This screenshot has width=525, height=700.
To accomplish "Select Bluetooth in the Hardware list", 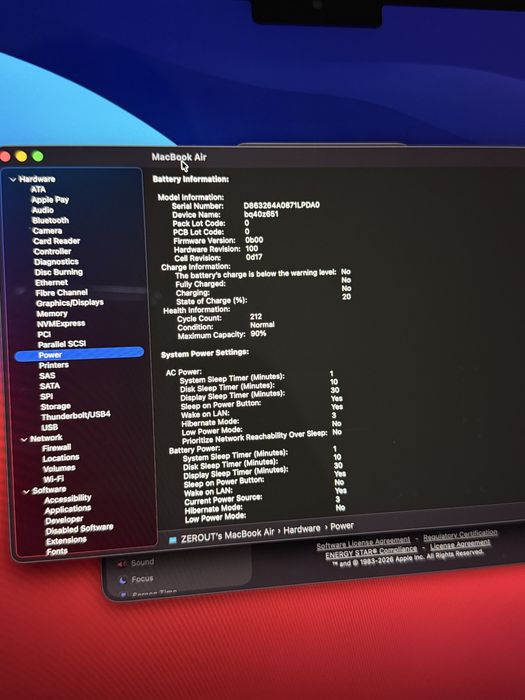I will pos(50,221).
